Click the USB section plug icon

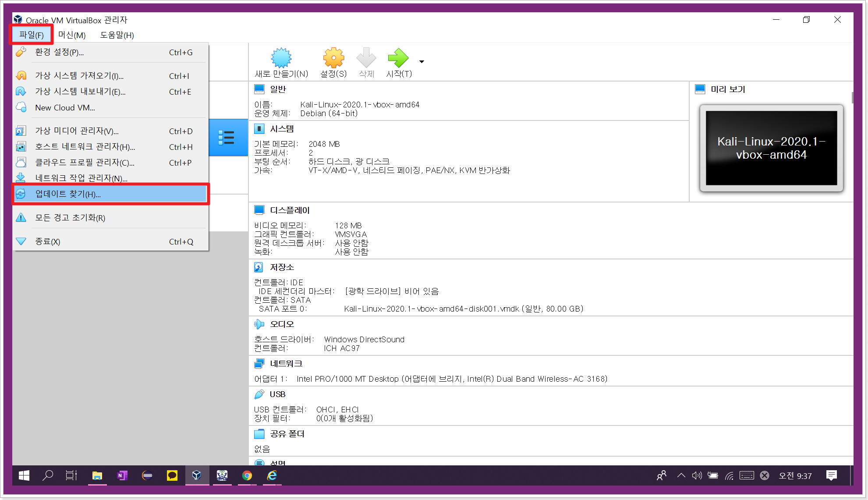click(x=259, y=394)
